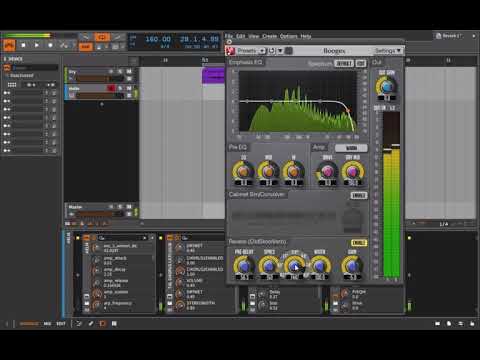Click the Pre EQ Lo knob
Screen dimensions: 480x360
point(243,171)
